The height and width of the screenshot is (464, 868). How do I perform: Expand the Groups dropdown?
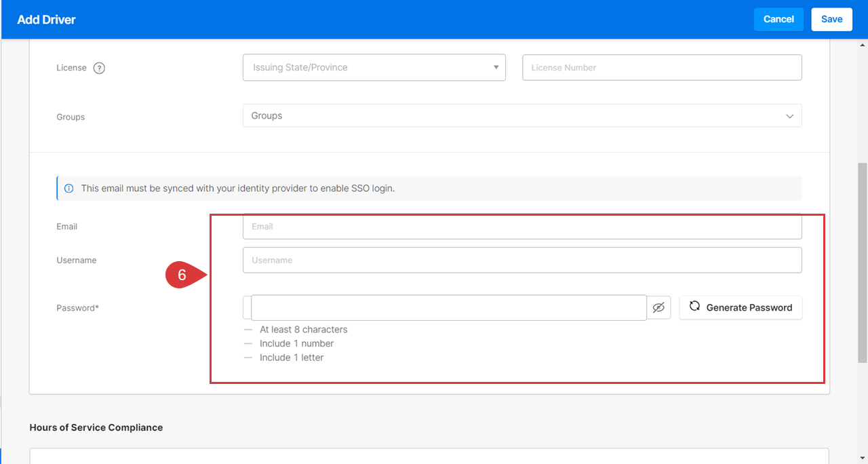point(522,116)
